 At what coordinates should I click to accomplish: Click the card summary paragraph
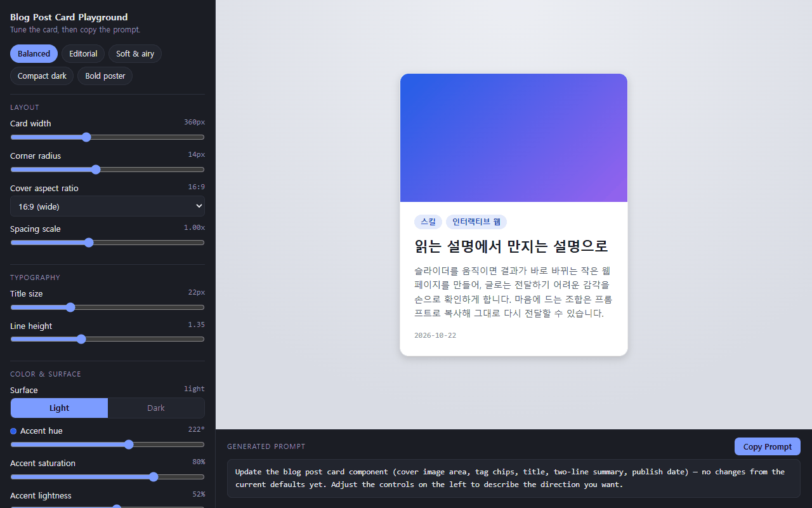point(513,292)
